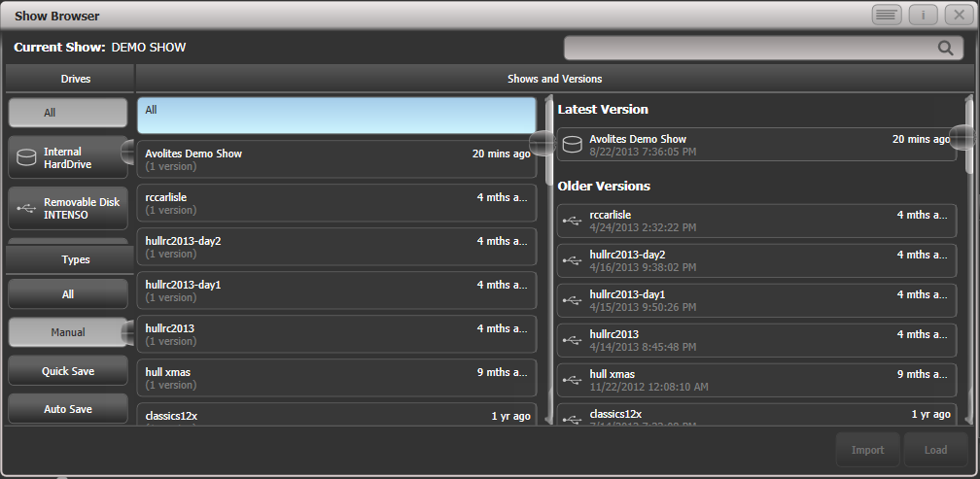Click the Internal HardDrive disk icon
The image size is (980, 479).
click(x=26, y=158)
